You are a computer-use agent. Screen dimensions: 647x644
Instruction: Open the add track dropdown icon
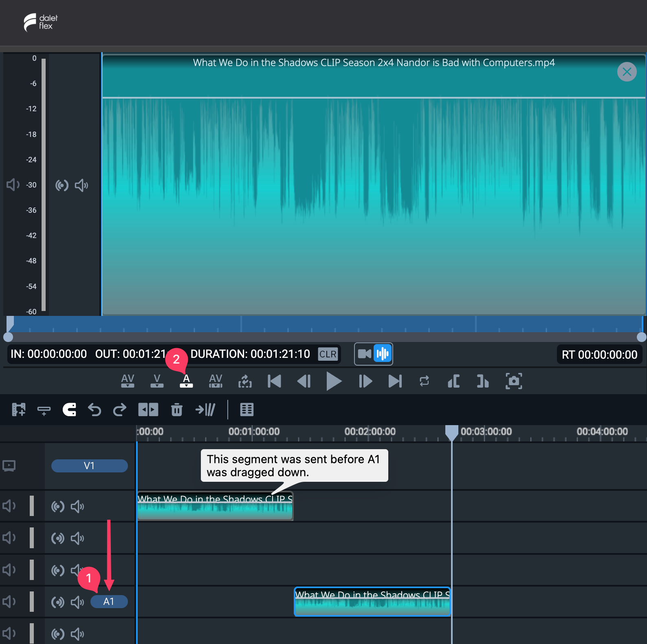pyautogui.click(x=44, y=410)
